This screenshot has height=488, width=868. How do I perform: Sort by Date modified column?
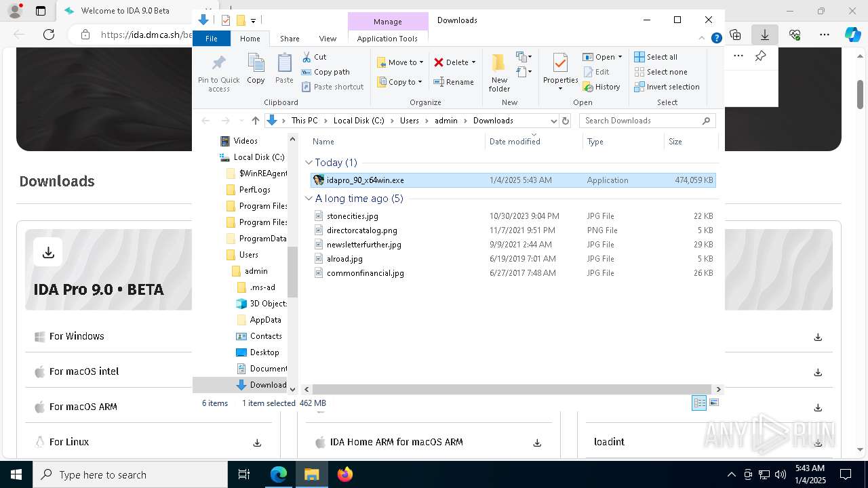coord(534,142)
